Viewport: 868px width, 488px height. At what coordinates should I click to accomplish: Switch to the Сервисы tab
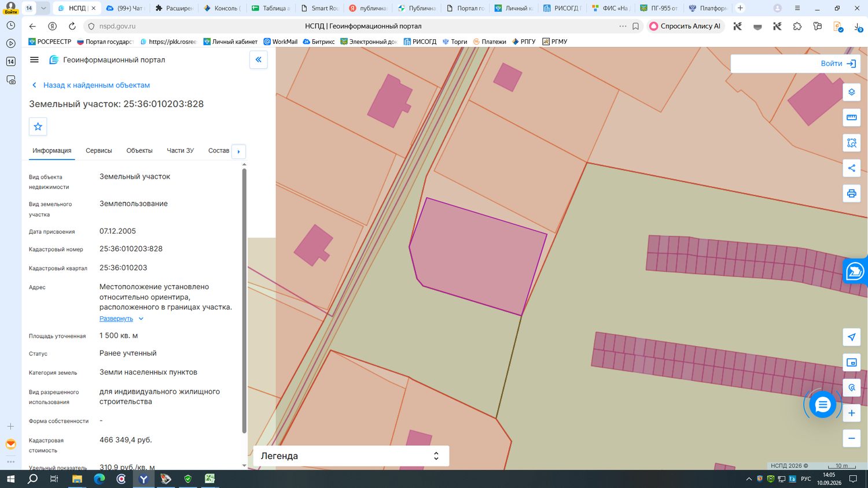point(99,150)
